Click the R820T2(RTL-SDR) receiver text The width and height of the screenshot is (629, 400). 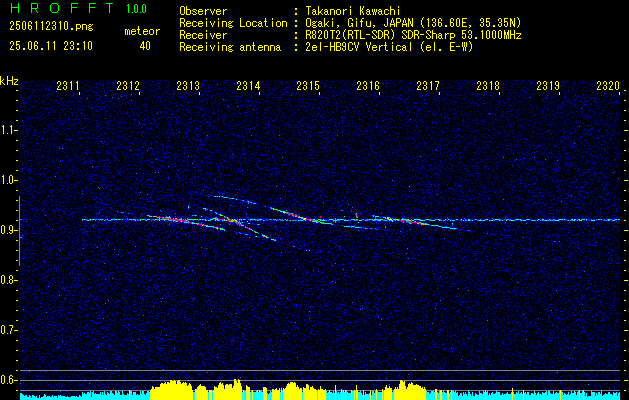pos(413,35)
